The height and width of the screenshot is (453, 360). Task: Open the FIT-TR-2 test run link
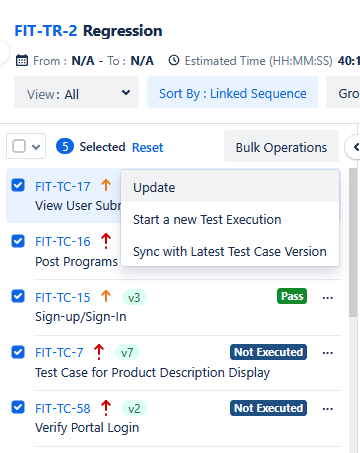click(x=46, y=31)
